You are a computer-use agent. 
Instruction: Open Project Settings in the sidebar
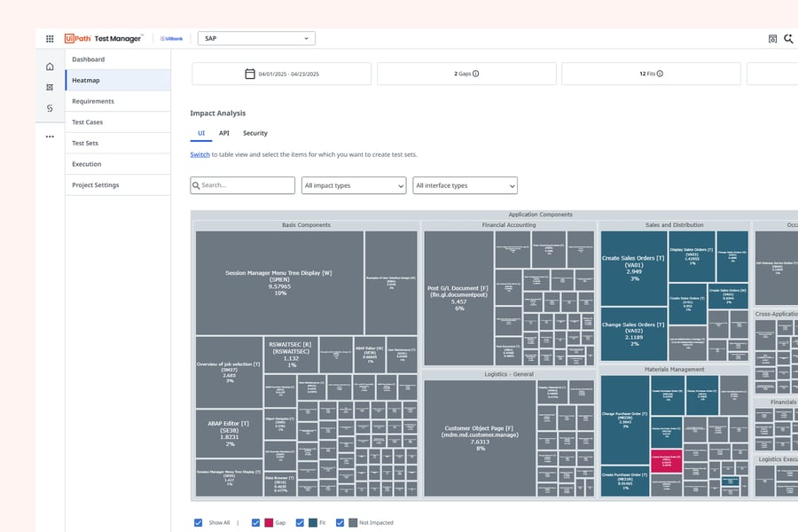(118, 184)
